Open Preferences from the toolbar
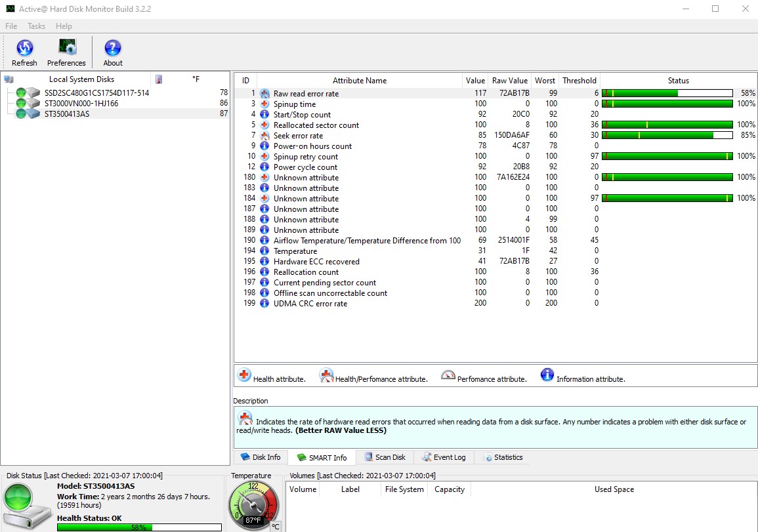This screenshot has width=758, height=532. pyautogui.click(x=66, y=48)
